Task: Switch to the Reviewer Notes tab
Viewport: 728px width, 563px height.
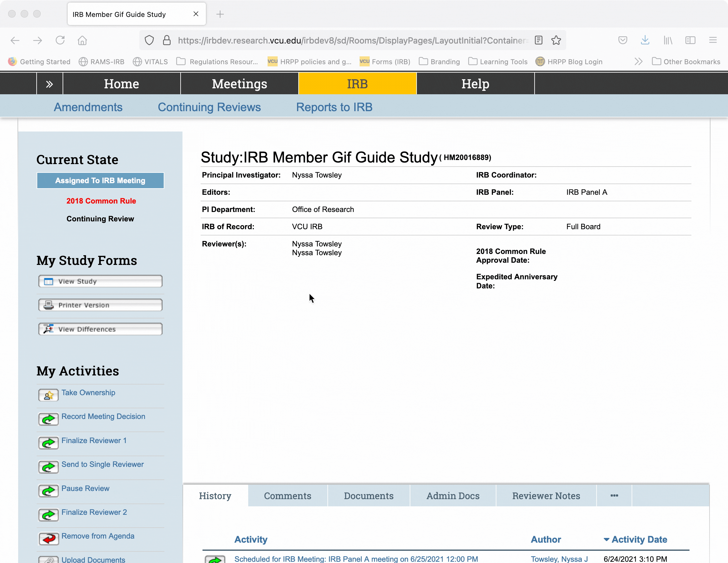Action: click(546, 496)
